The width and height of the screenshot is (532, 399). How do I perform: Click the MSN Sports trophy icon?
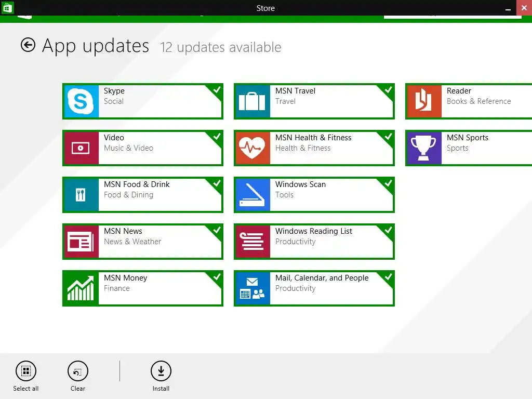click(424, 148)
